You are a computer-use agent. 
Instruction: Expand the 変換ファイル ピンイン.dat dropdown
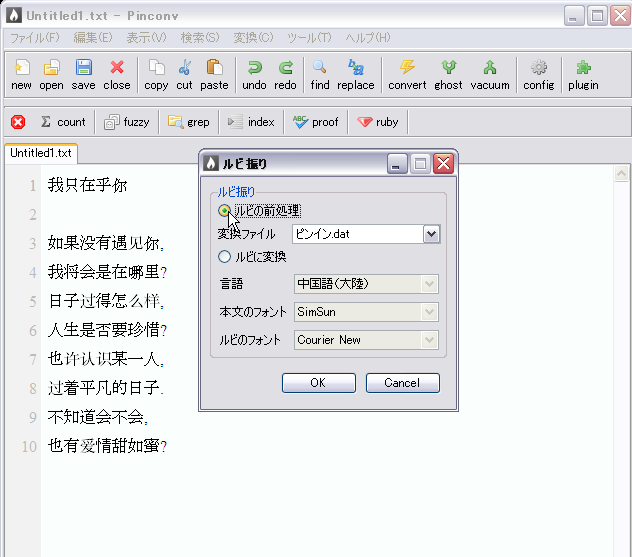(x=431, y=234)
